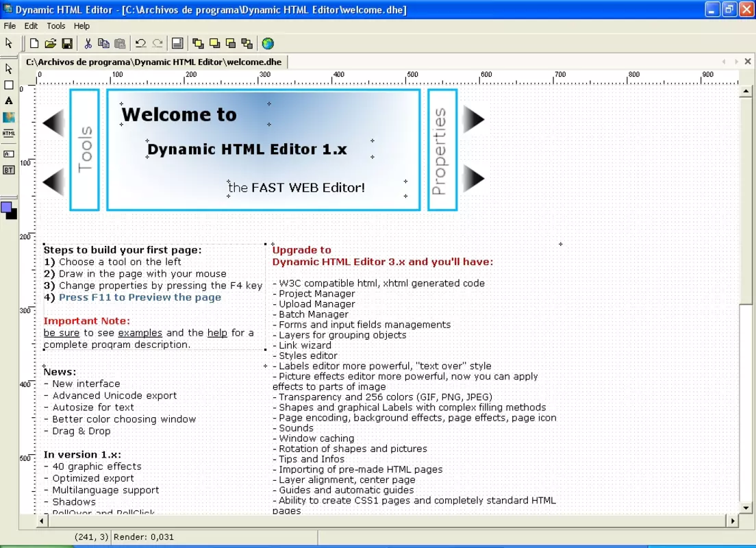The width and height of the screenshot is (756, 548).
Task: Click the '- Project Manager' list line
Action: point(314,293)
